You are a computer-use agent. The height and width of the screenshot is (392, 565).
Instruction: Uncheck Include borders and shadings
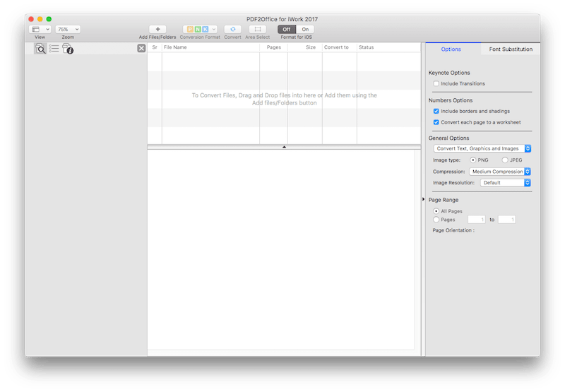coord(436,111)
